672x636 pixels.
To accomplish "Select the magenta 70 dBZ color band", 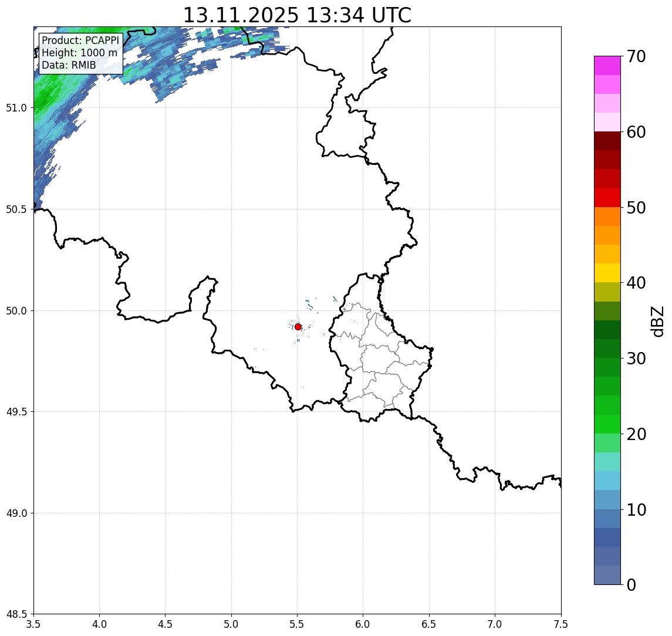I will tap(607, 66).
